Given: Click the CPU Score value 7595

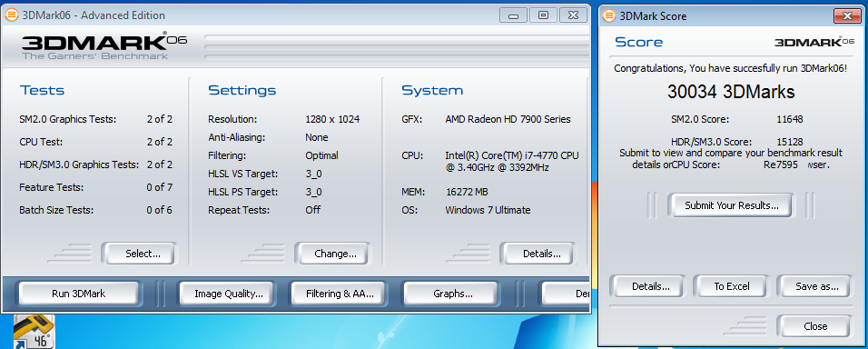Looking at the screenshot, I should click(786, 165).
